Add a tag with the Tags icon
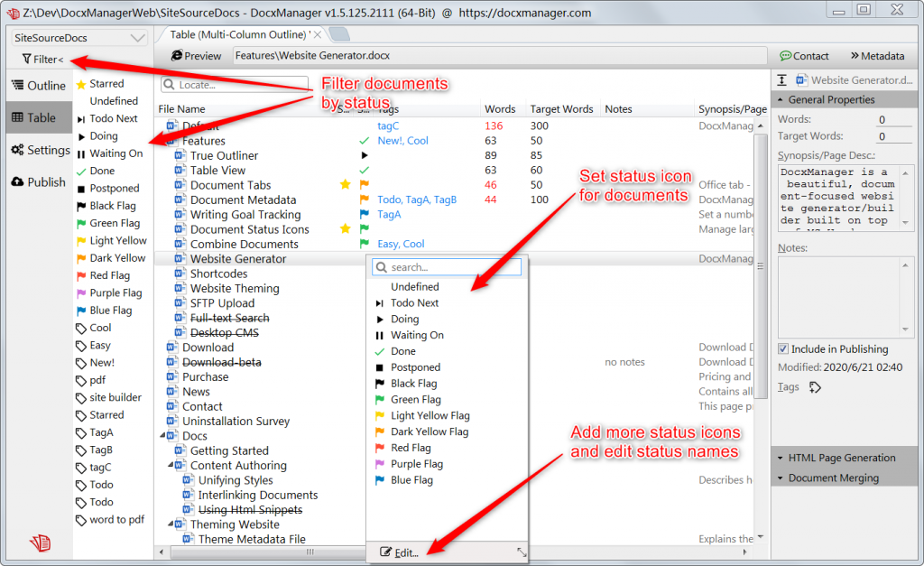The height and width of the screenshot is (566, 924). (x=815, y=387)
